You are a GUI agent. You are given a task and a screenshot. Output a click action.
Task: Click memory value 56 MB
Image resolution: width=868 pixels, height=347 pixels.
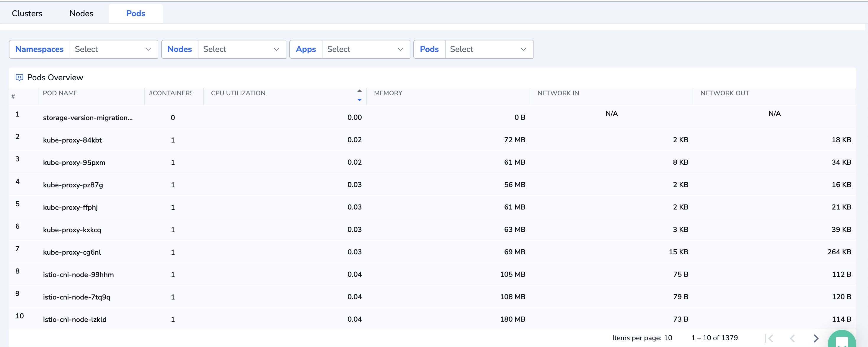coord(515,185)
